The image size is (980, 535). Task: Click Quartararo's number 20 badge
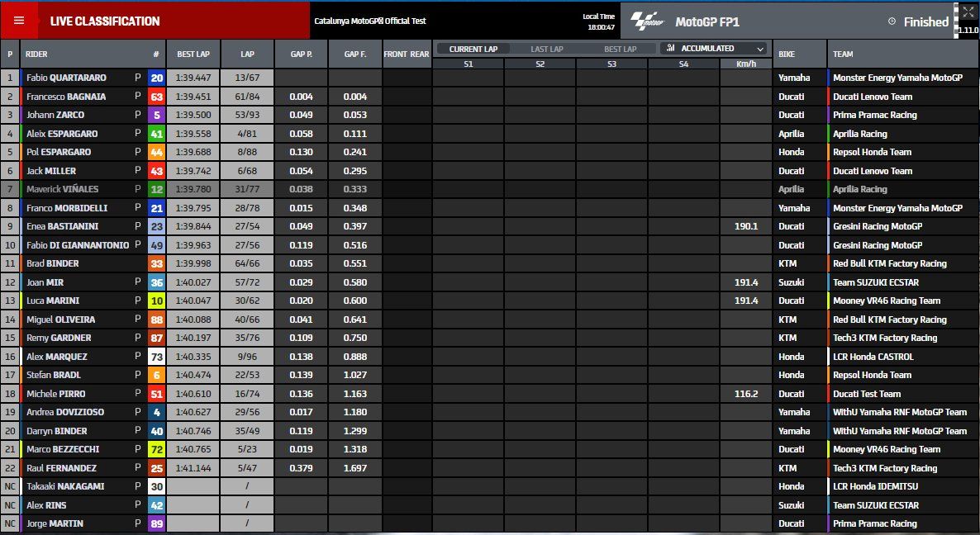(x=156, y=78)
